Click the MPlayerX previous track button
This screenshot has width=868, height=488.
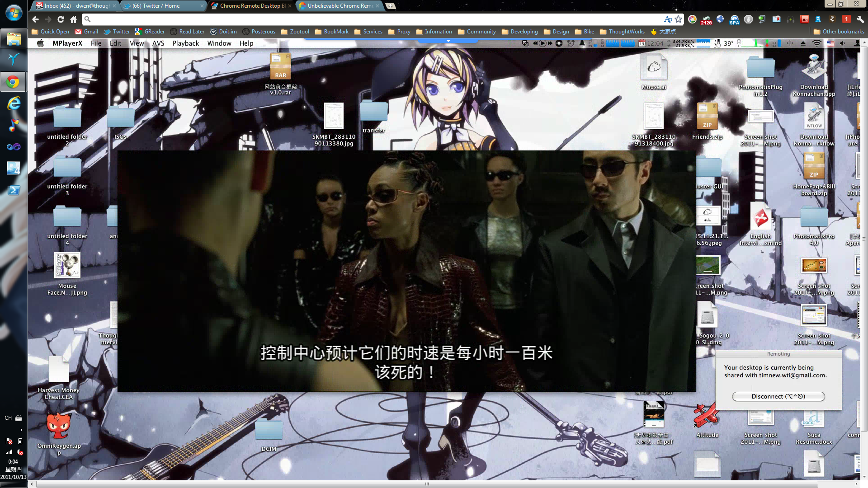click(535, 43)
